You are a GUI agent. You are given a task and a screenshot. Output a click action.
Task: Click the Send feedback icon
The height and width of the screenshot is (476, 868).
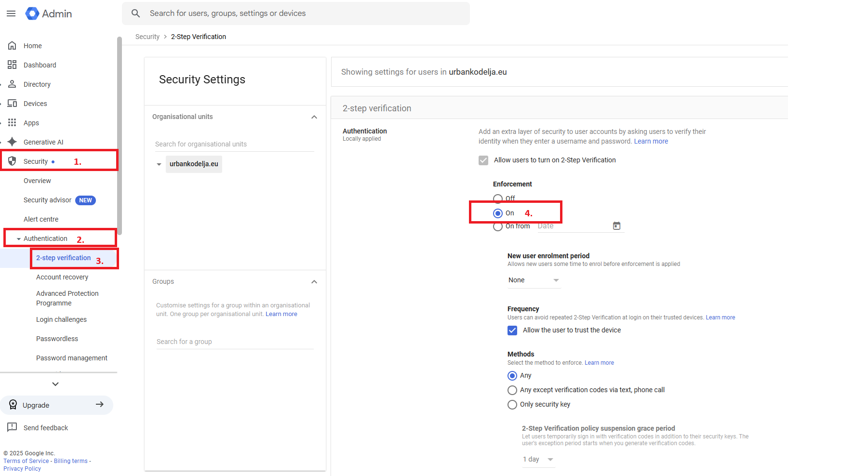(12, 427)
